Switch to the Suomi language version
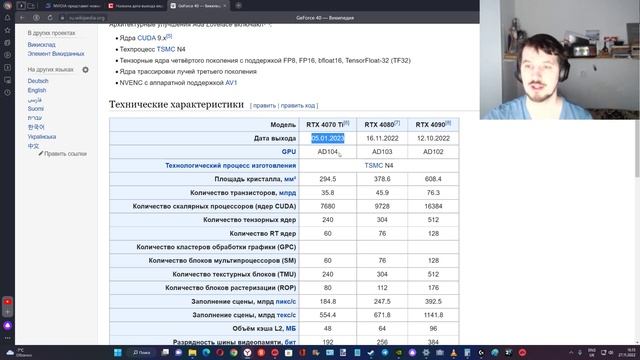 point(36,109)
